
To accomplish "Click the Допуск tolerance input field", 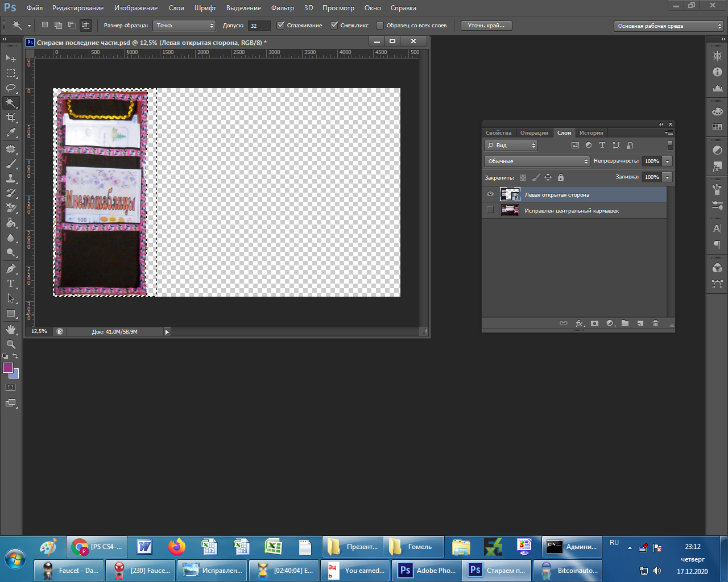I will click(259, 26).
